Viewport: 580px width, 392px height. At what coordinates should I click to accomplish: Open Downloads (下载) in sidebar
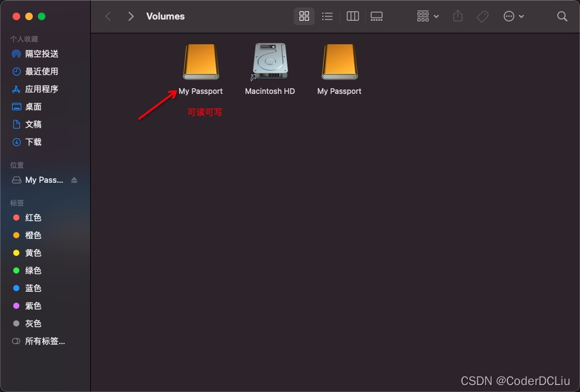click(27, 142)
